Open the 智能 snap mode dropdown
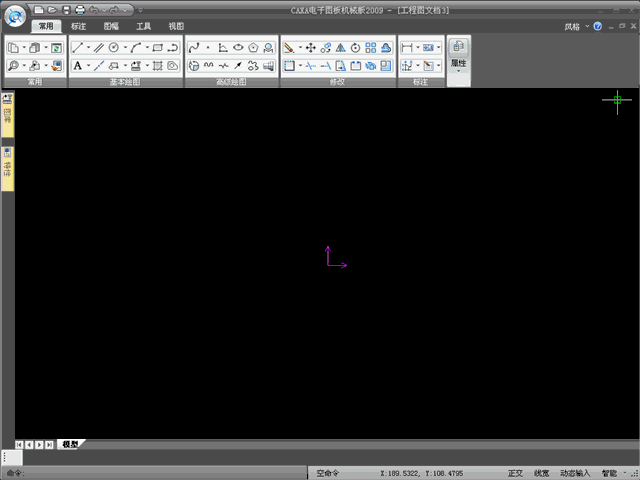640x480 pixels. click(x=614, y=473)
